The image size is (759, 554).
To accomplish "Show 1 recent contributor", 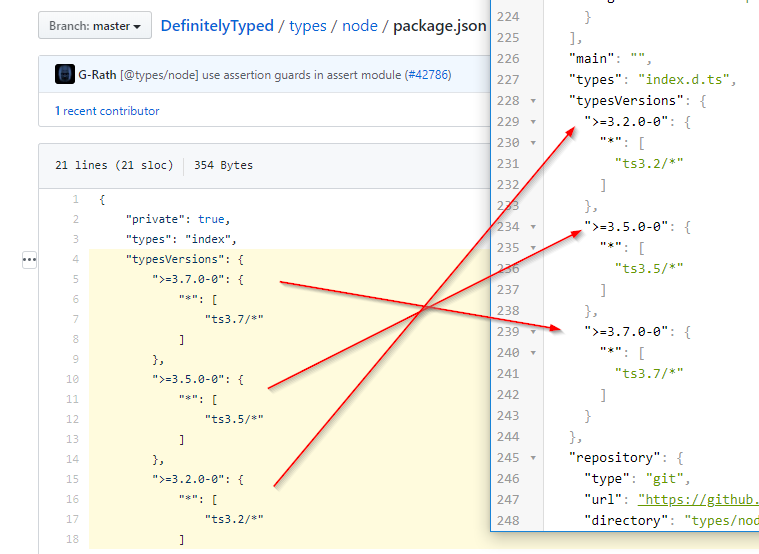I will tap(107, 111).
